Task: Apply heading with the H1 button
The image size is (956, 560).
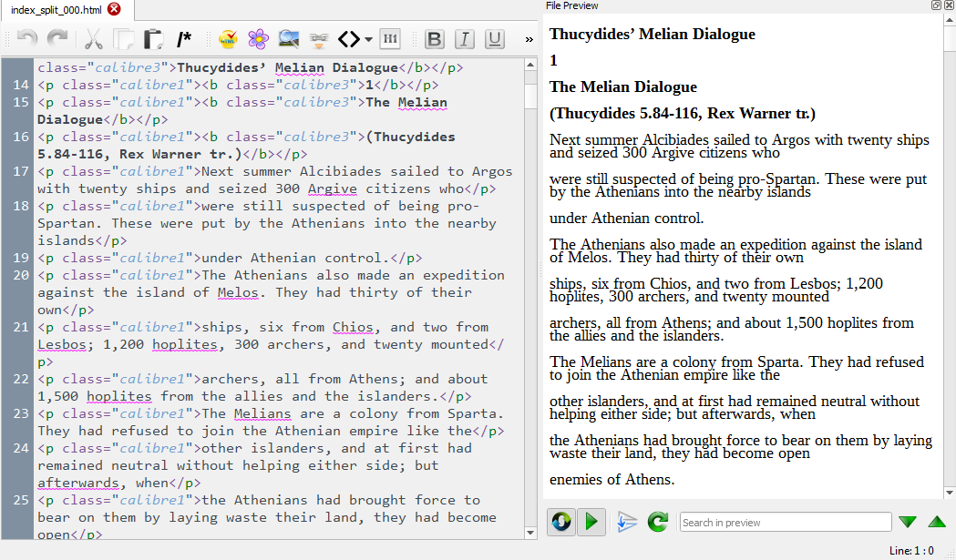Action: pos(390,39)
